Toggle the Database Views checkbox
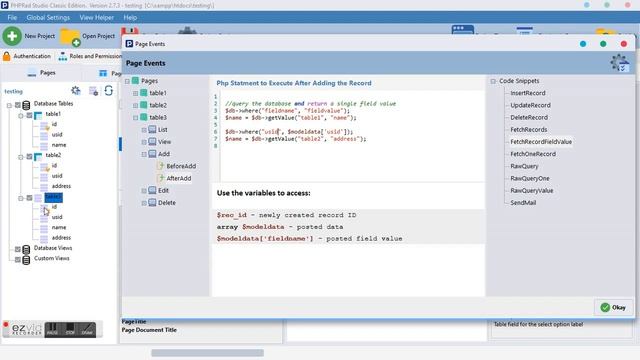Viewport: 640px width, 360px height. tap(18, 249)
